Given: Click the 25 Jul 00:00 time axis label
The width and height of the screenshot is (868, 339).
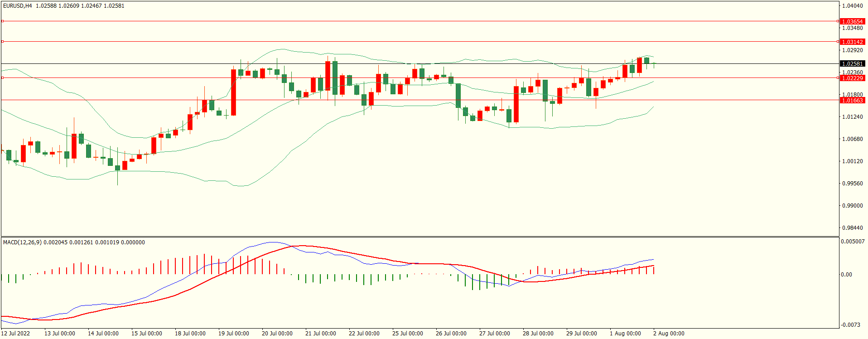Looking at the screenshot, I should click(408, 334).
